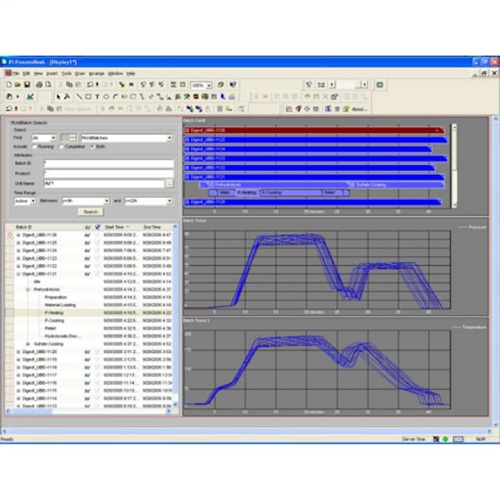
Task: Select the pointer arrow tool
Action: click(x=58, y=97)
